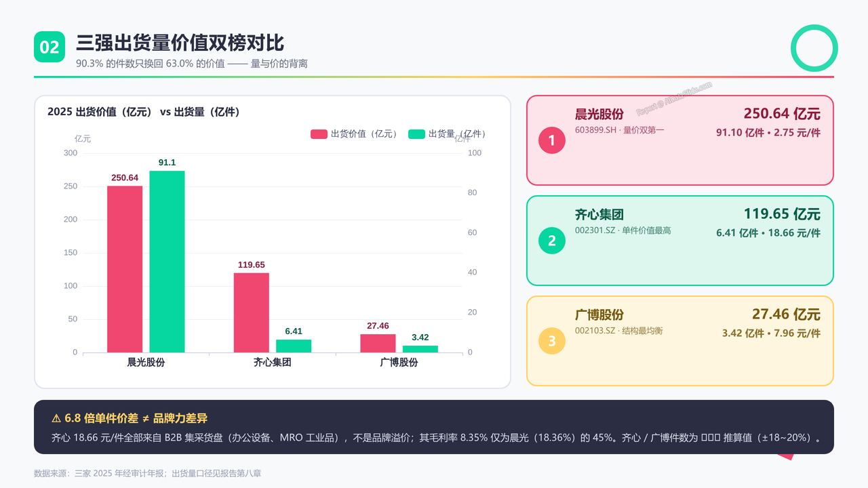This screenshot has height=488, width=868.
Task: Select 齐心集团 green bar labeled 6.41
Action: pos(294,346)
